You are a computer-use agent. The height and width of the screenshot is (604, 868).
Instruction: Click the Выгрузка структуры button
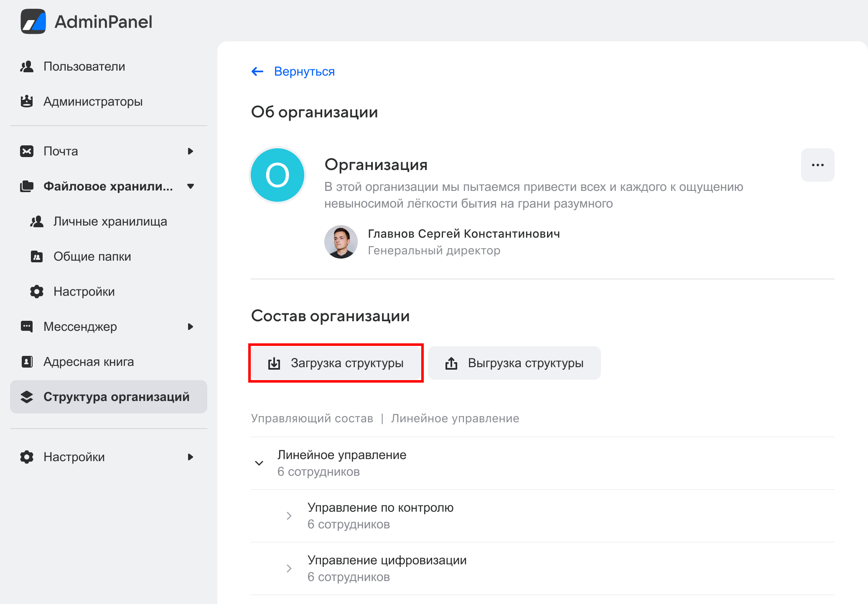(x=514, y=363)
